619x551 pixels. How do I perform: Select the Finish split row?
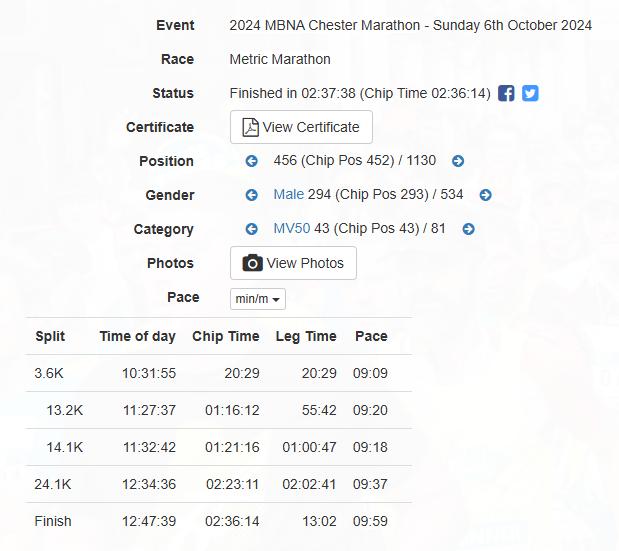tap(219, 521)
